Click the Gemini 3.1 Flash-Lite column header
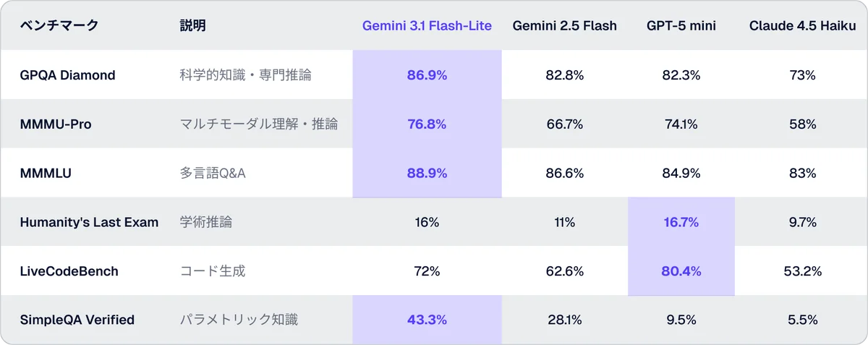This screenshot has width=868, height=345. [x=427, y=26]
